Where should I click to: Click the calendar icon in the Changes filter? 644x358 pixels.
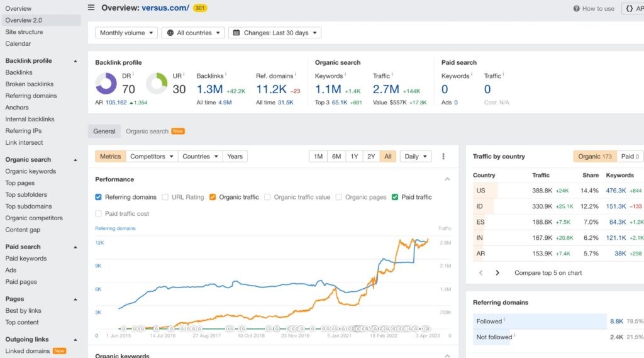coord(237,33)
